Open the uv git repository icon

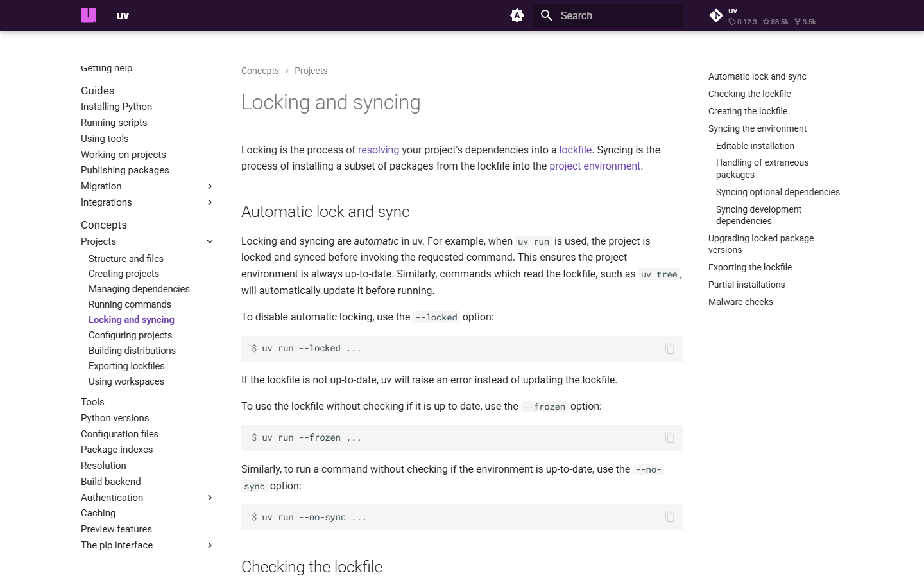pos(716,15)
